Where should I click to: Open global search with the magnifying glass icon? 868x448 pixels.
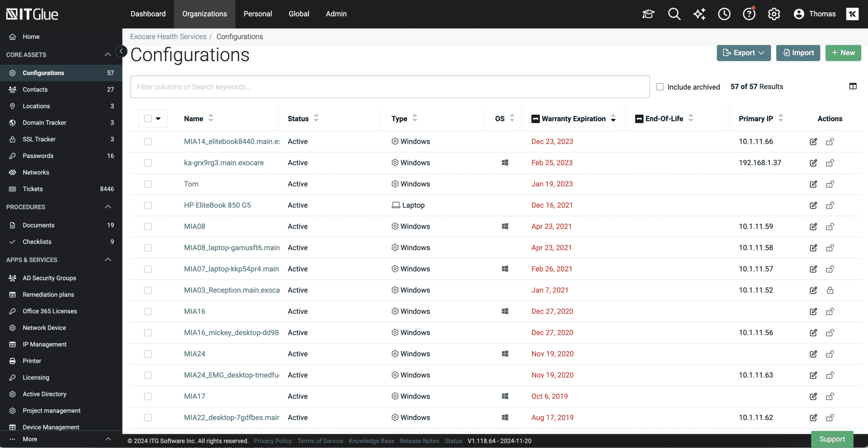[x=674, y=14]
